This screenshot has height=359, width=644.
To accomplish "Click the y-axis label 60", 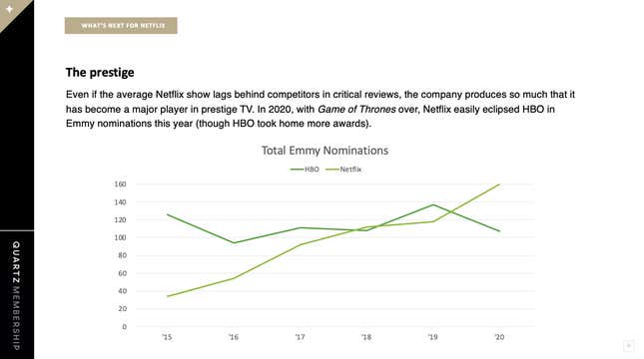I will click(122, 273).
